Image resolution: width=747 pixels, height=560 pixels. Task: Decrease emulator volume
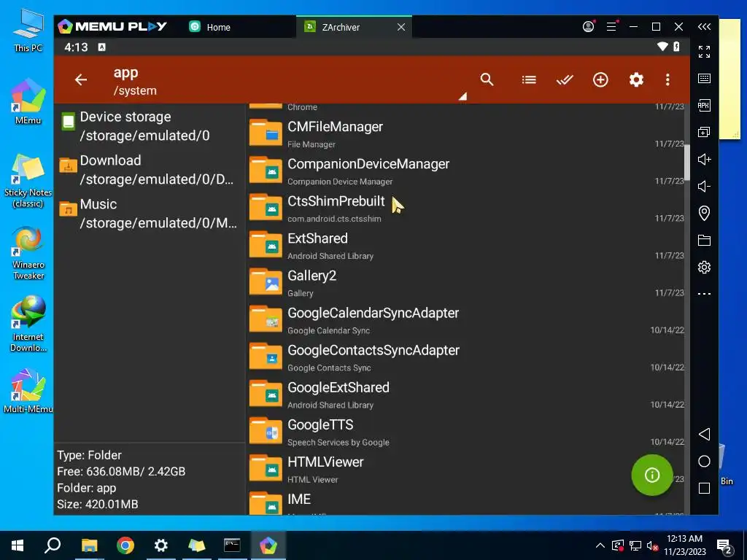pos(704,186)
